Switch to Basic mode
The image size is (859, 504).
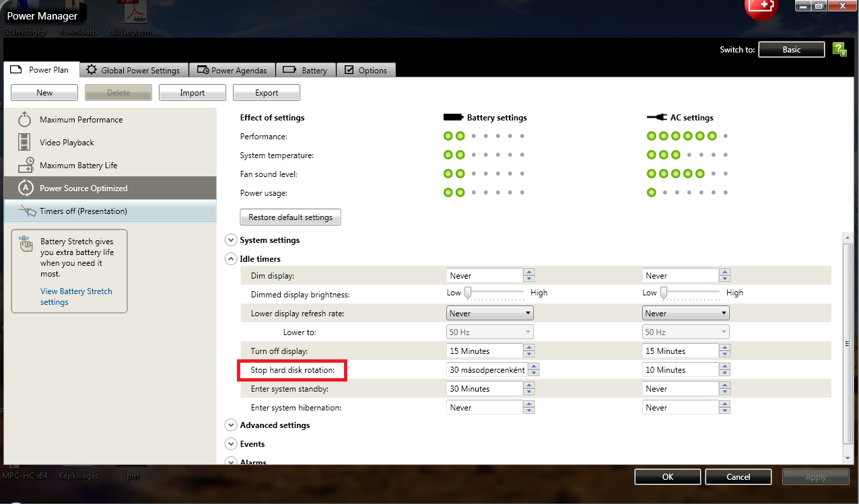792,50
